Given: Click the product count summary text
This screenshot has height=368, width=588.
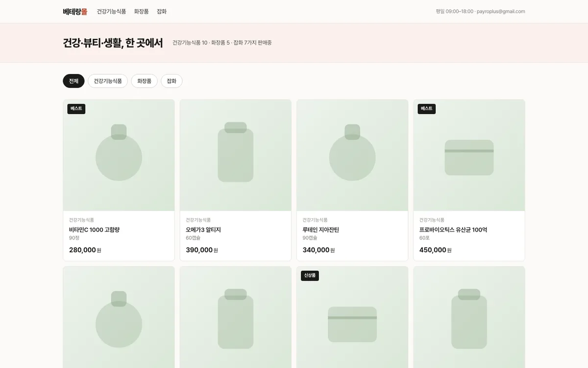Looking at the screenshot, I should [x=222, y=43].
